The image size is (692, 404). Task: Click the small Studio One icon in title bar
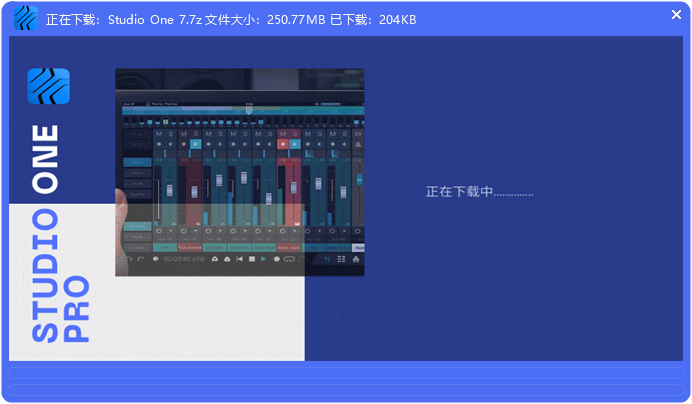[x=26, y=19]
